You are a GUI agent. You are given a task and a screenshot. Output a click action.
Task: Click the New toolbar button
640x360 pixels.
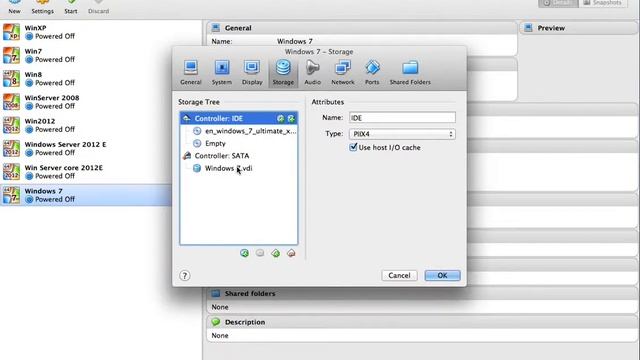coord(14,7)
